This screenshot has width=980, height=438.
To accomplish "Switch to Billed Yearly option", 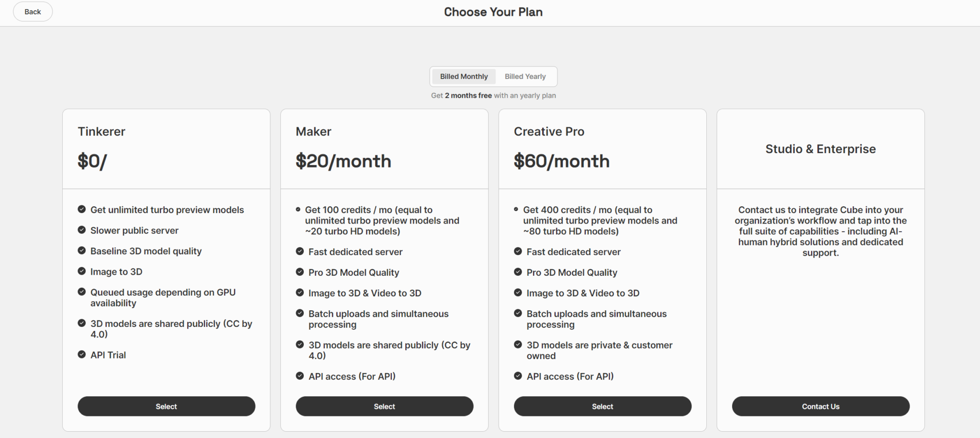I will (525, 77).
